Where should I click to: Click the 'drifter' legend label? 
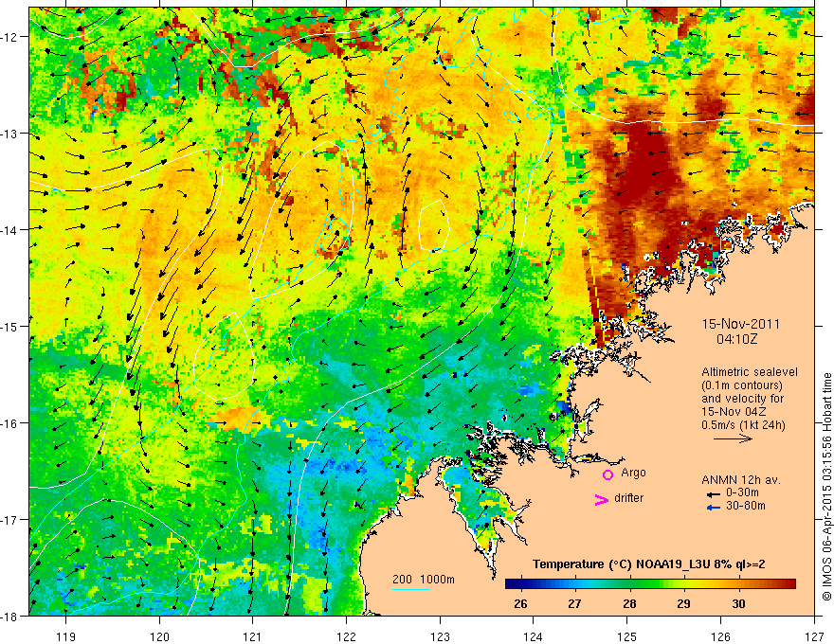(x=628, y=498)
